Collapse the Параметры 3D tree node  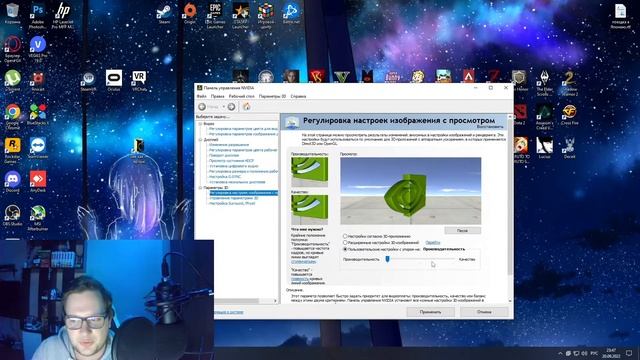pos(200,187)
